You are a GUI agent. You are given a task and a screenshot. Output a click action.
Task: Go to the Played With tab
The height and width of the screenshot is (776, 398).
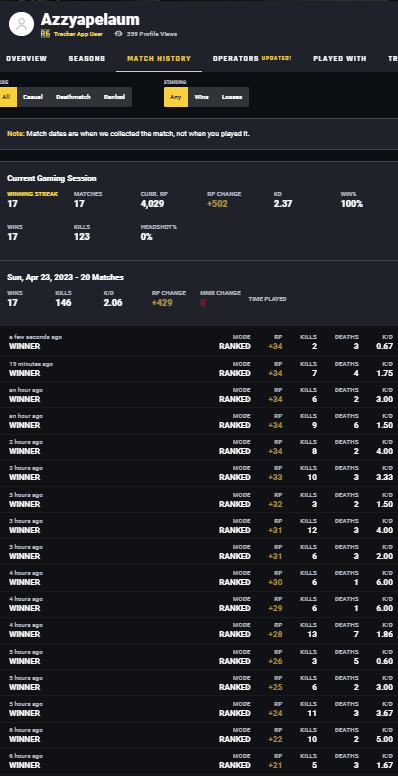[x=340, y=58]
